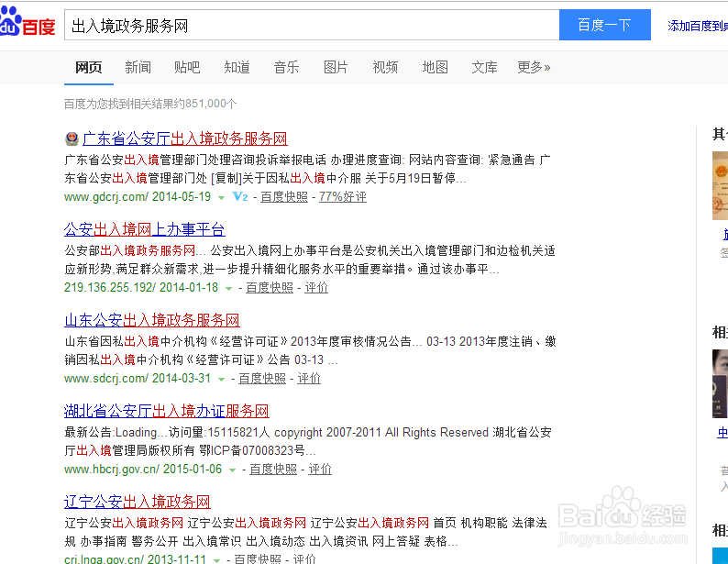Screen dimensions: 728x564
Task: Click the 219.136.255.192/ green URL text
Action: [x=110, y=288]
